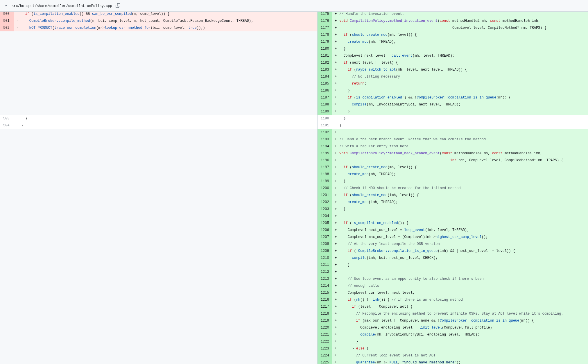Copy the compilationPolicy.cpp file path

pyautogui.click(x=118, y=6)
